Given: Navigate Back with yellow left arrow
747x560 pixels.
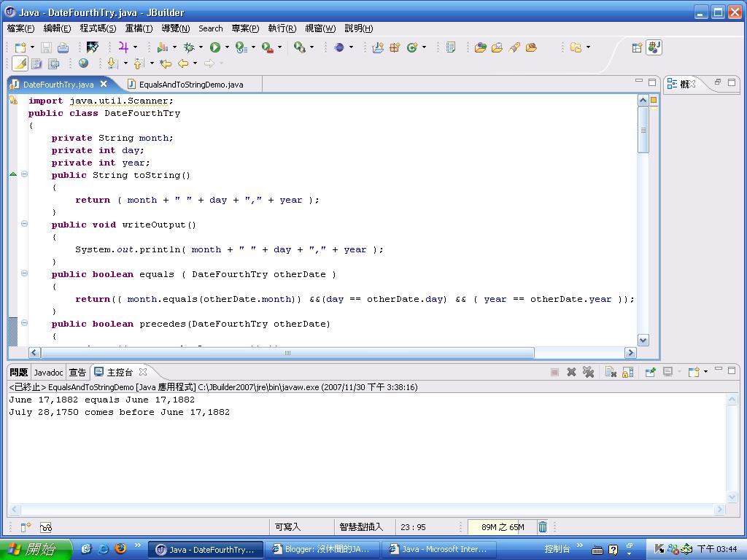Looking at the screenshot, I should point(183,63).
